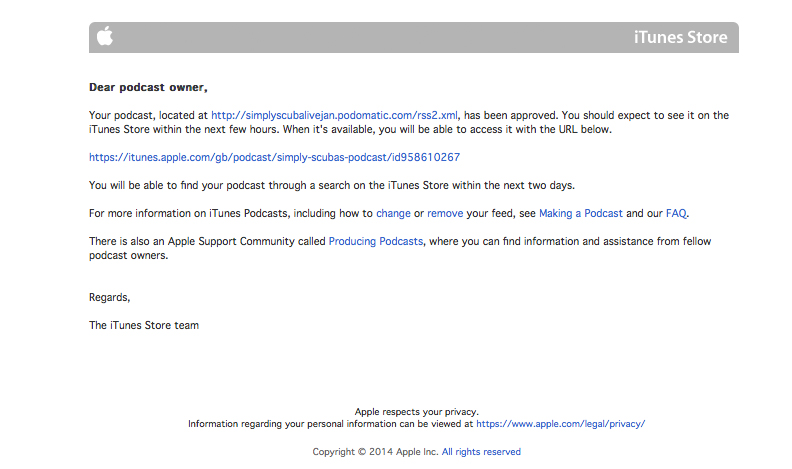The image size is (792, 469).
Task: Click the "Regards," closing line
Action: click(x=110, y=297)
